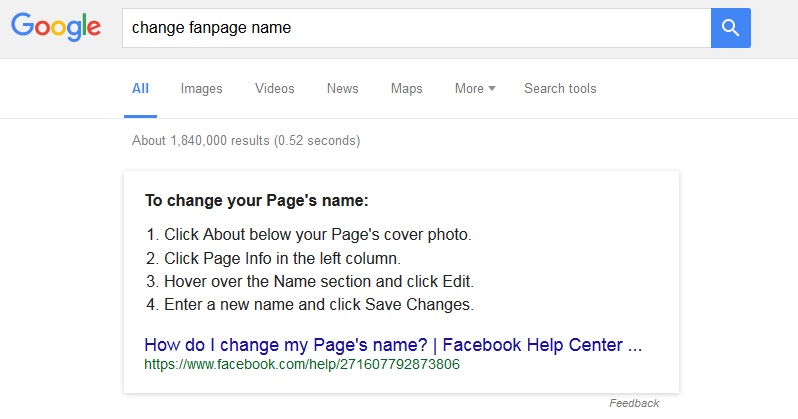
Task: Click the Feedback link below the snippet
Action: [634, 403]
